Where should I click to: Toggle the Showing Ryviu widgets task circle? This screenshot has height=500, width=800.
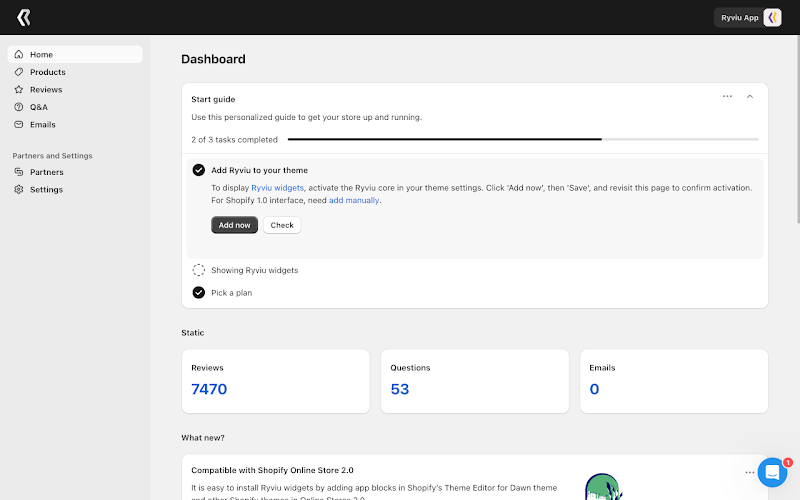coord(198,270)
